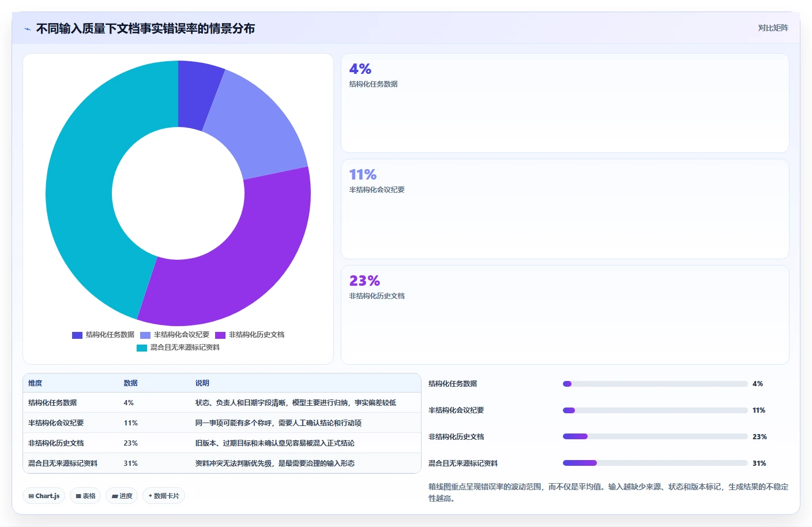Click the 数据卡片 tag chip
This screenshot has width=812, height=527.
pos(164,496)
